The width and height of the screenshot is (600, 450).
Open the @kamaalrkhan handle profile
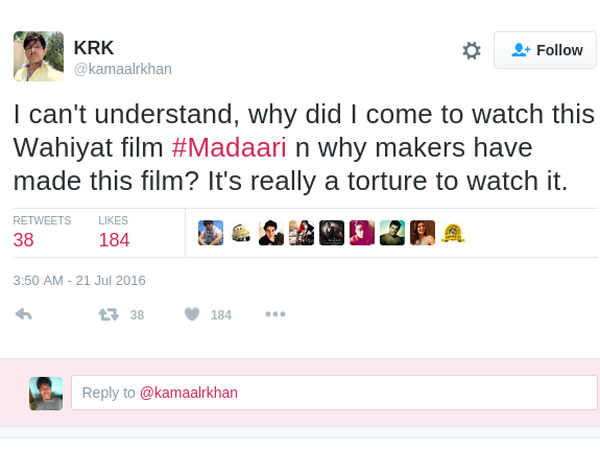tap(123, 69)
